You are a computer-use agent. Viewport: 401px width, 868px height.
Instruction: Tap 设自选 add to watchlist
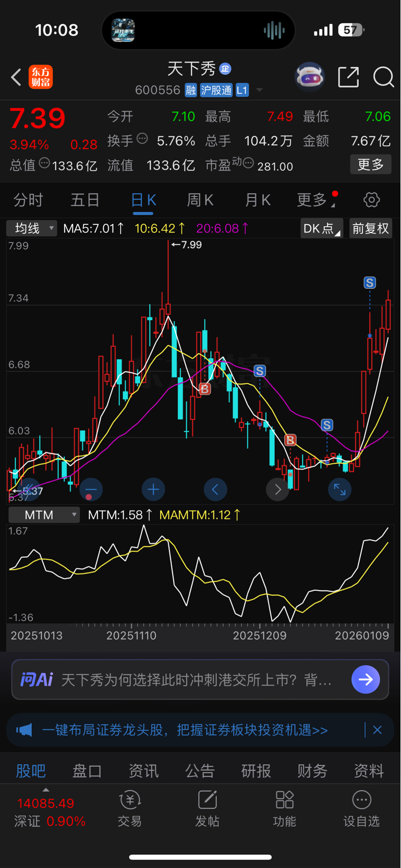(x=361, y=809)
